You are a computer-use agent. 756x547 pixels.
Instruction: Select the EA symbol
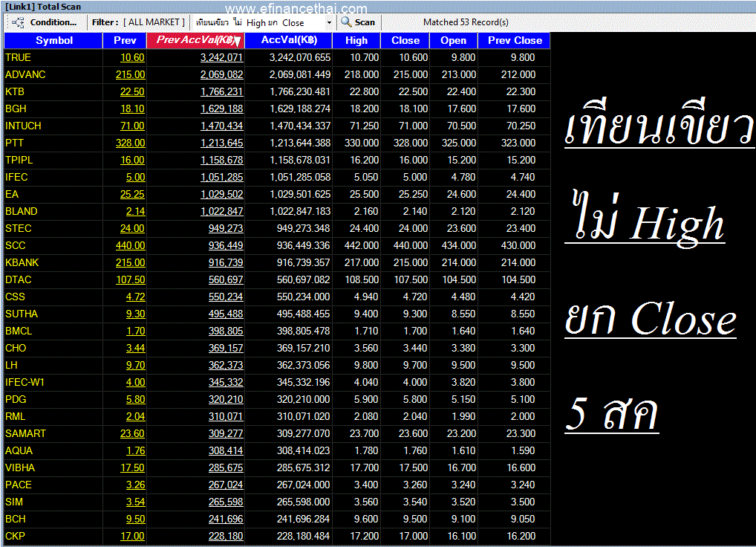coord(12,195)
